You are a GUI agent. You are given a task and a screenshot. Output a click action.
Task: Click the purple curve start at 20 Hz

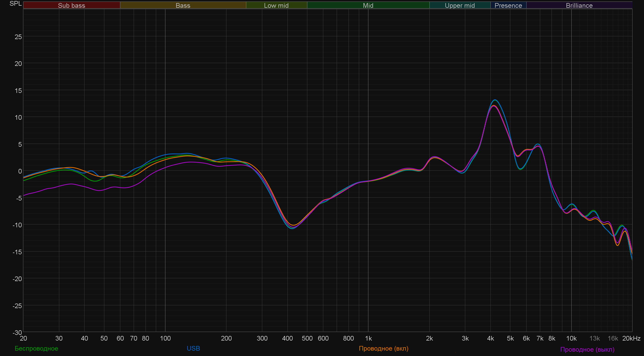pyautogui.click(x=24, y=195)
